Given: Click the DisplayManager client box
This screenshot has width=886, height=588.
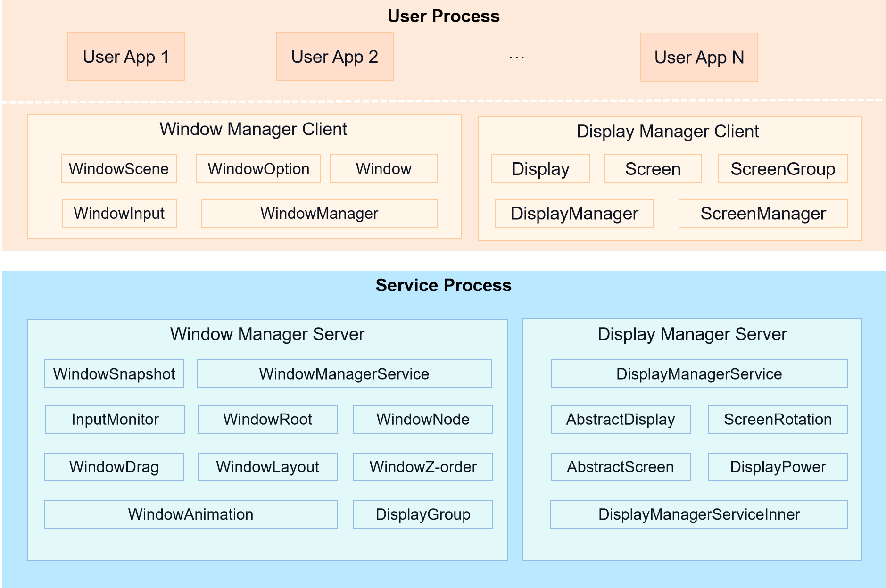Looking at the screenshot, I should (x=574, y=214).
